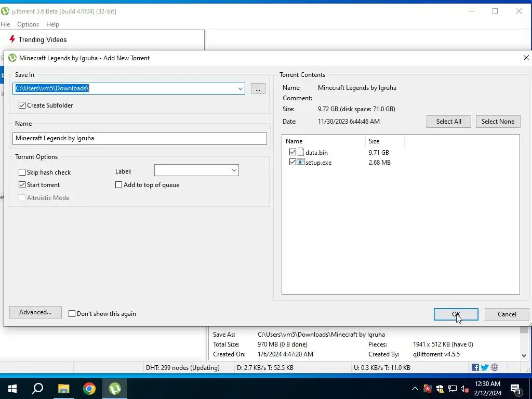
Task: Click the DHT: 299 nodes status entry
Action: pyautogui.click(x=182, y=367)
